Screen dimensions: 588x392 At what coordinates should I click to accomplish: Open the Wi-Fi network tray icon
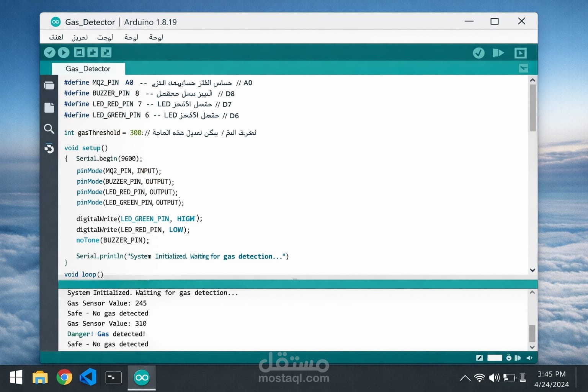pyautogui.click(x=479, y=378)
